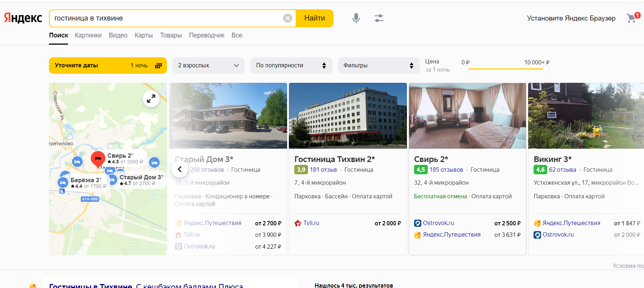
Task: Switch to the Картинки tab
Action: (88, 35)
